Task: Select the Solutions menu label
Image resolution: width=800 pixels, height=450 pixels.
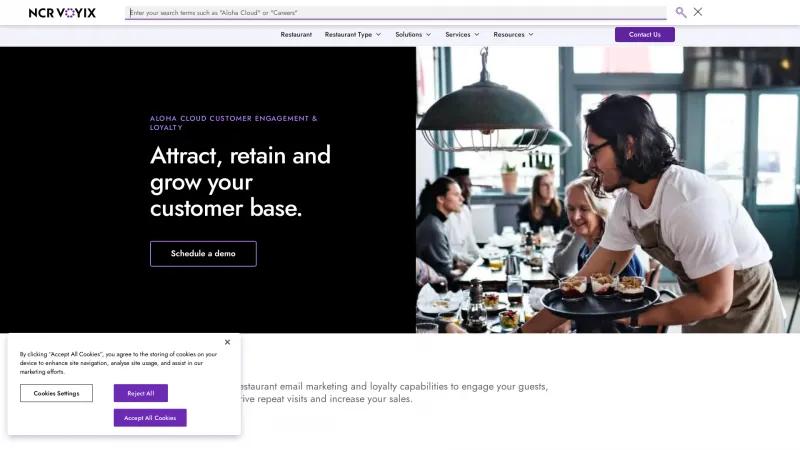Action: tap(409, 35)
